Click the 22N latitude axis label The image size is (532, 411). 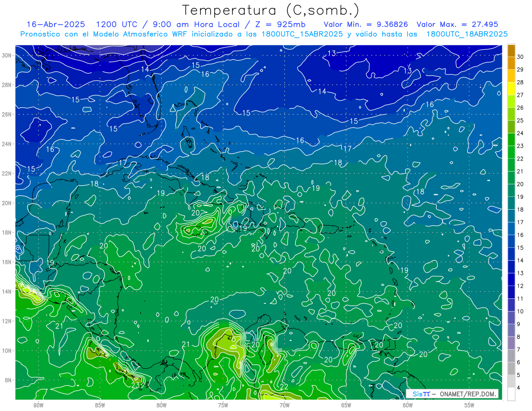coord(7,173)
